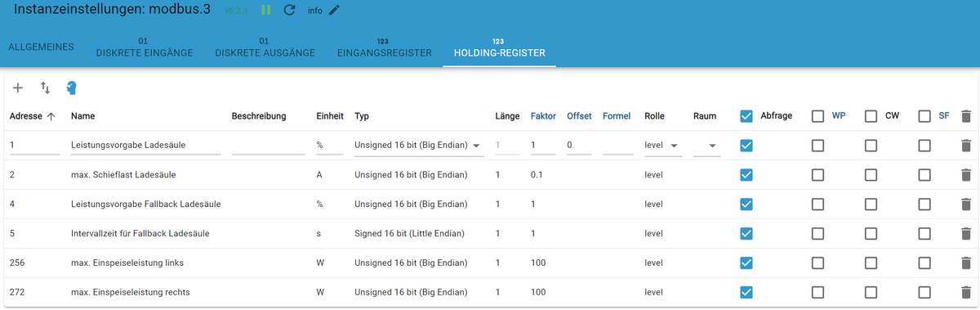The height and width of the screenshot is (310, 980).
Task: Click the trash icon in the header
Action: click(966, 116)
